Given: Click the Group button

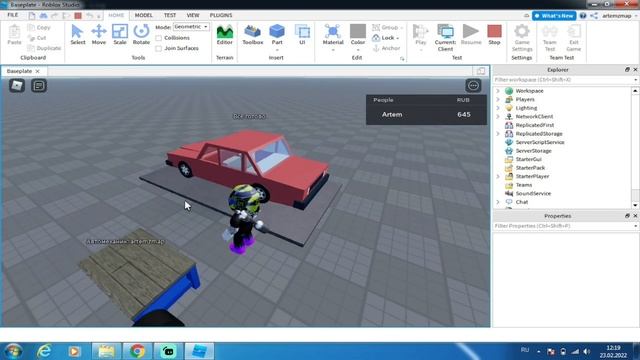Looking at the screenshot, I should [387, 27].
